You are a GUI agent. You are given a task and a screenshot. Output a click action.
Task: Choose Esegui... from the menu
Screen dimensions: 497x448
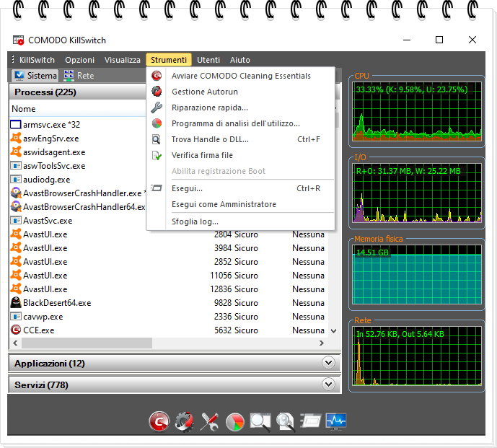coord(240,188)
